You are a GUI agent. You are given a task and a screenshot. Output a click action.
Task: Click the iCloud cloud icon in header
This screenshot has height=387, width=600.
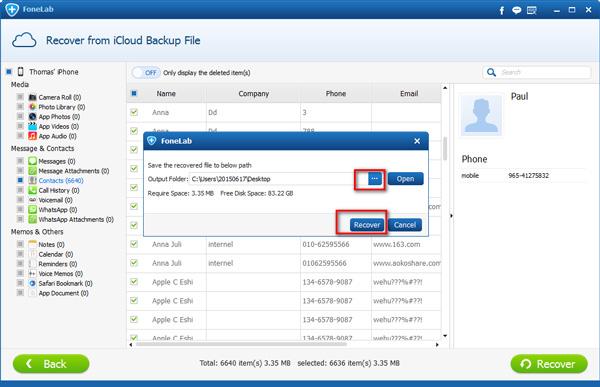point(24,40)
